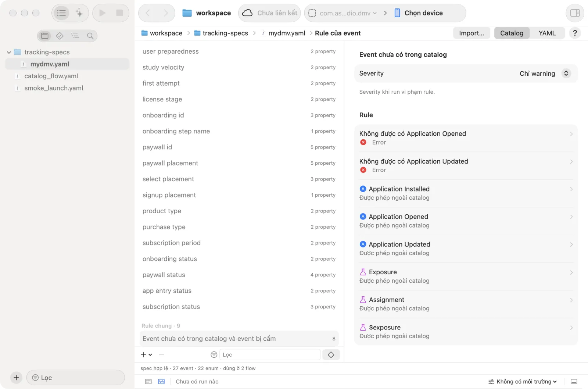Open the Assignment rule row
588x389 pixels.
coord(466,304)
